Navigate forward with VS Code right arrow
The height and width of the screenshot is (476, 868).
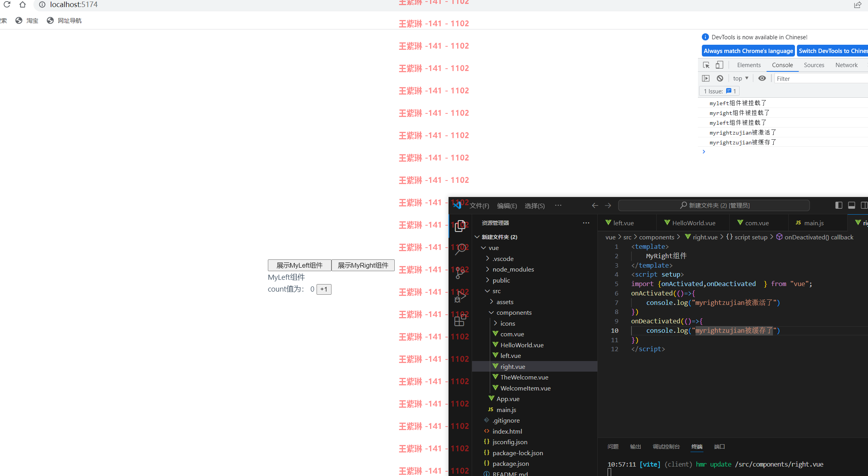pos(608,205)
